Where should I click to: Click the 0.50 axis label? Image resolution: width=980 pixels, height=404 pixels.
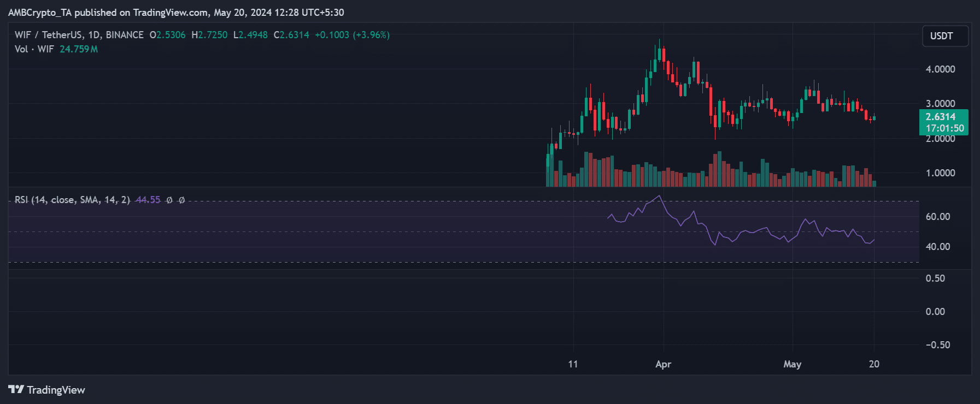(x=935, y=278)
